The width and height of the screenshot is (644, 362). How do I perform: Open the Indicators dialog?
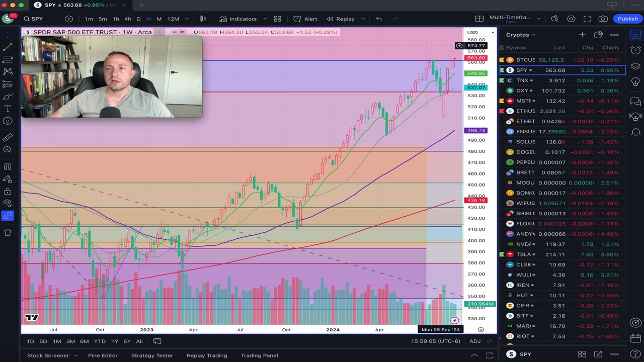(238, 19)
